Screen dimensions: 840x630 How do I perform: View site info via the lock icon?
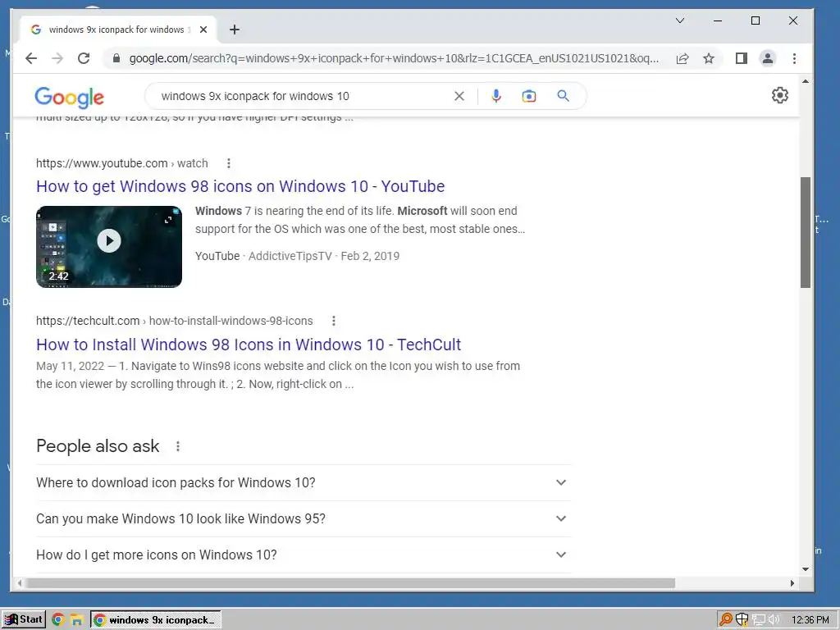point(116,58)
